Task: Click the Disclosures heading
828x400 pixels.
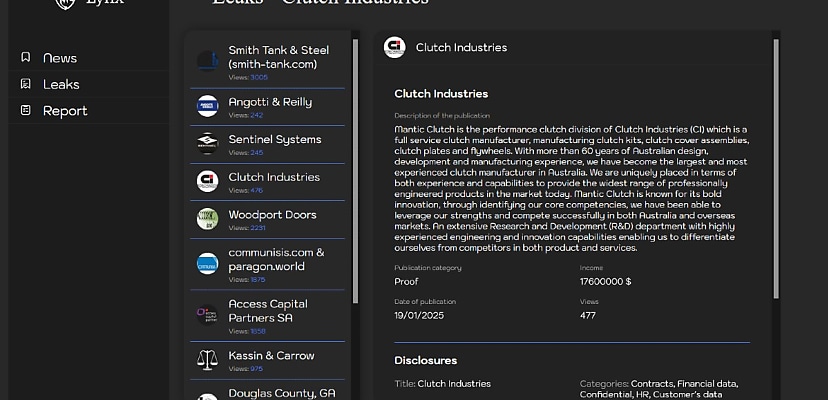Action: click(426, 360)
